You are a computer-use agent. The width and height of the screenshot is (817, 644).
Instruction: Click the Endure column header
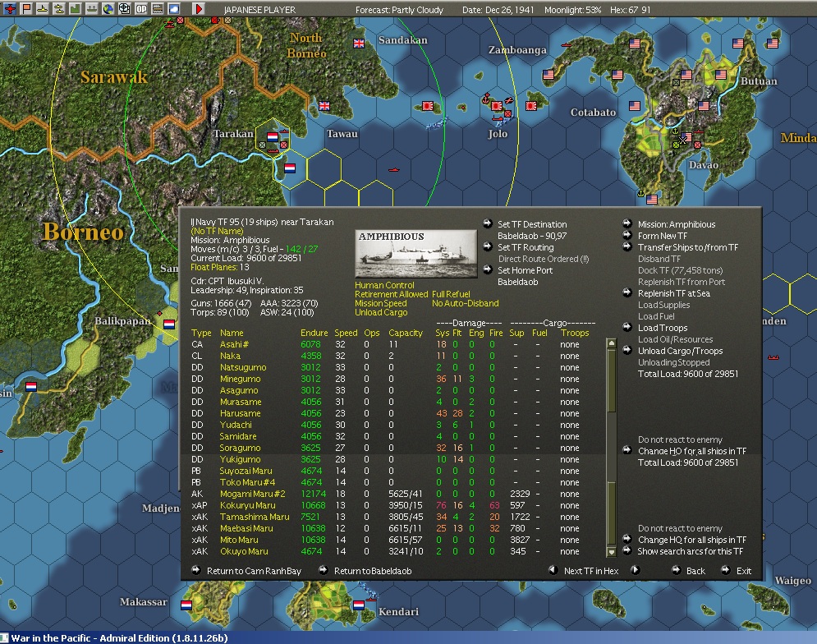314,333
